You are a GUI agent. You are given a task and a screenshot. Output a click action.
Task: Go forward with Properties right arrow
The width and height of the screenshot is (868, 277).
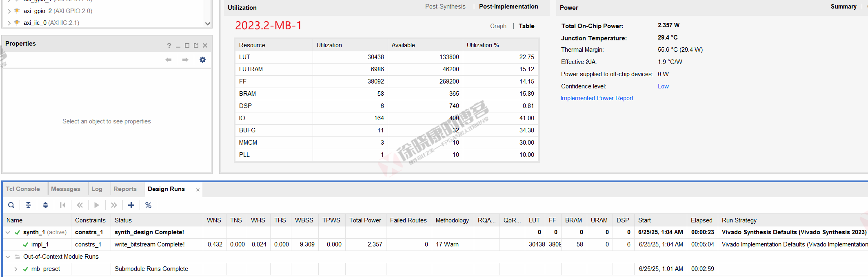pos(185,60)
